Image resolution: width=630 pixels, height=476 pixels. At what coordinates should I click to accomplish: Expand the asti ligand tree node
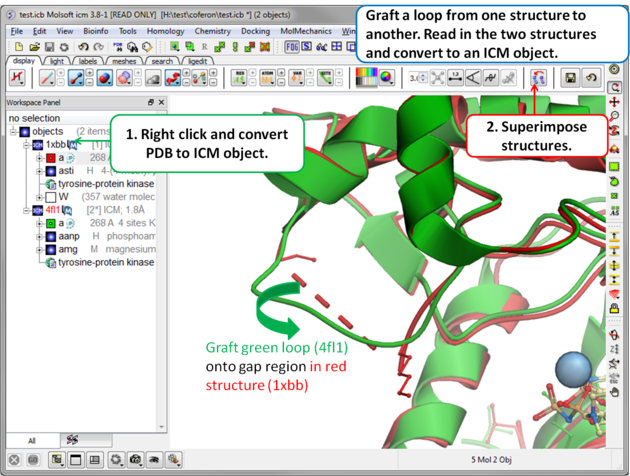pyautogui.click(x=39, y=172)
